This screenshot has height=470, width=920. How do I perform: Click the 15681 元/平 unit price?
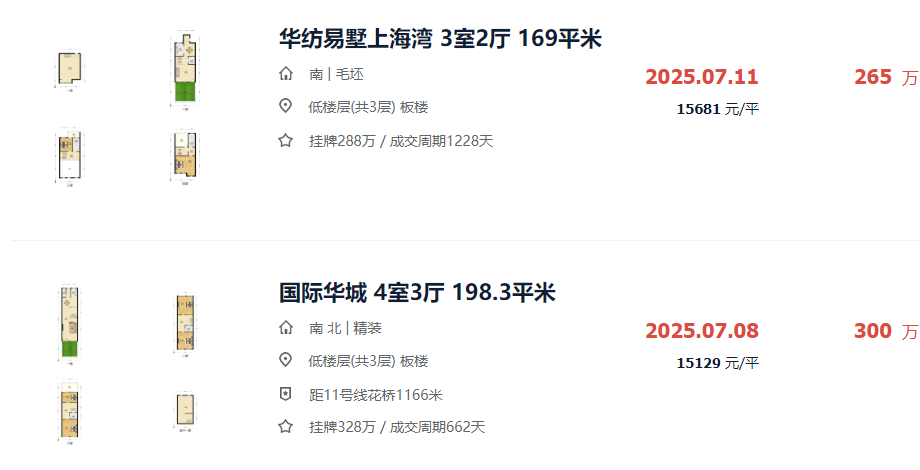click(x=717, y=109)
